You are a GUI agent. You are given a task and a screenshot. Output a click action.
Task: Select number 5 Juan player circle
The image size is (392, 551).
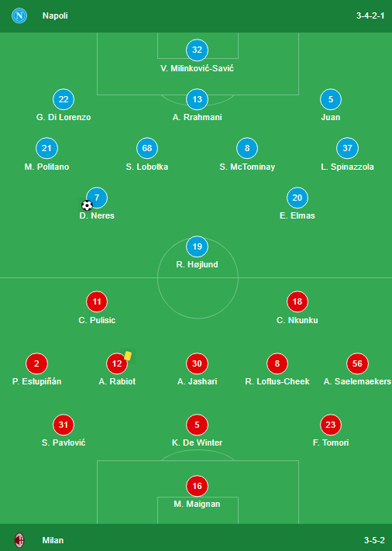[331, 99]
